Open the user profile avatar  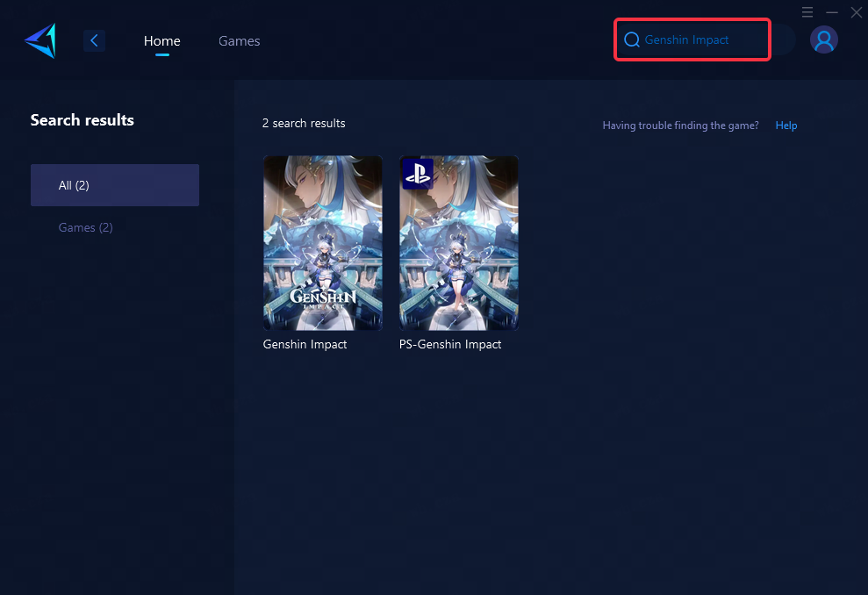pos(824,39)
